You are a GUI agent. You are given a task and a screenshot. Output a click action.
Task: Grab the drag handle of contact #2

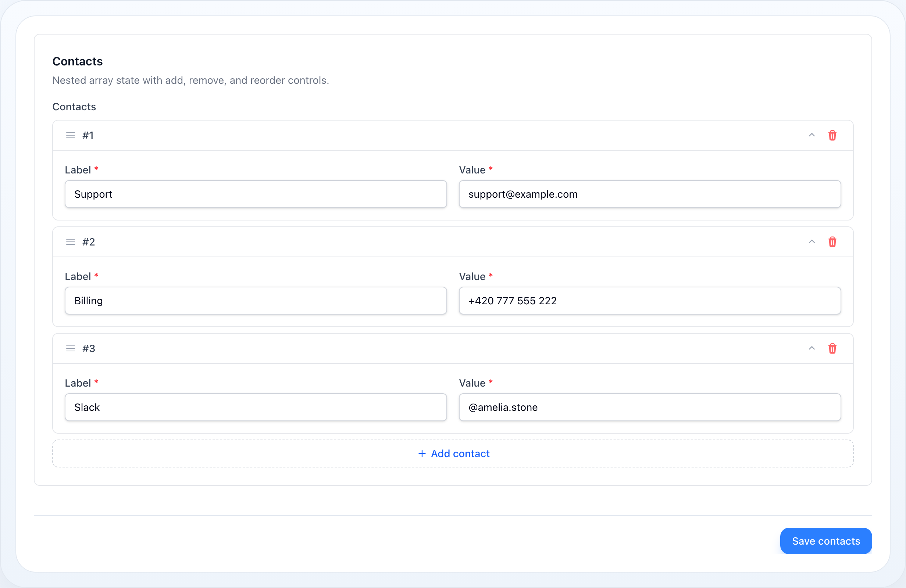[x=71, y=242]
